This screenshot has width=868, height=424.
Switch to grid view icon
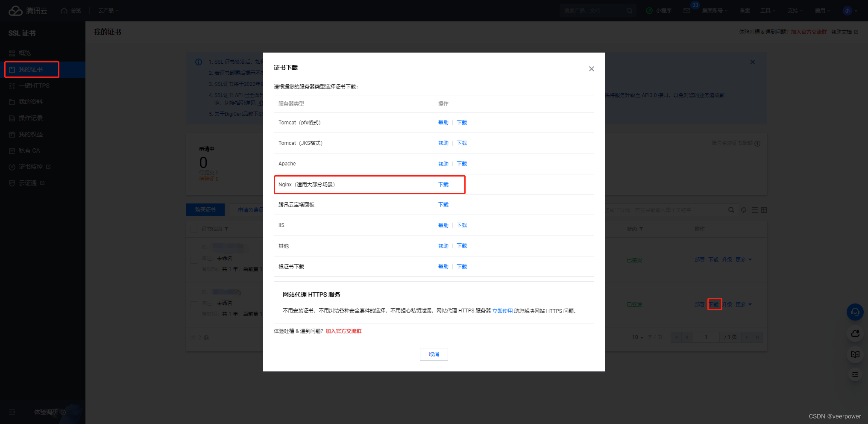[x=764, y=210]
